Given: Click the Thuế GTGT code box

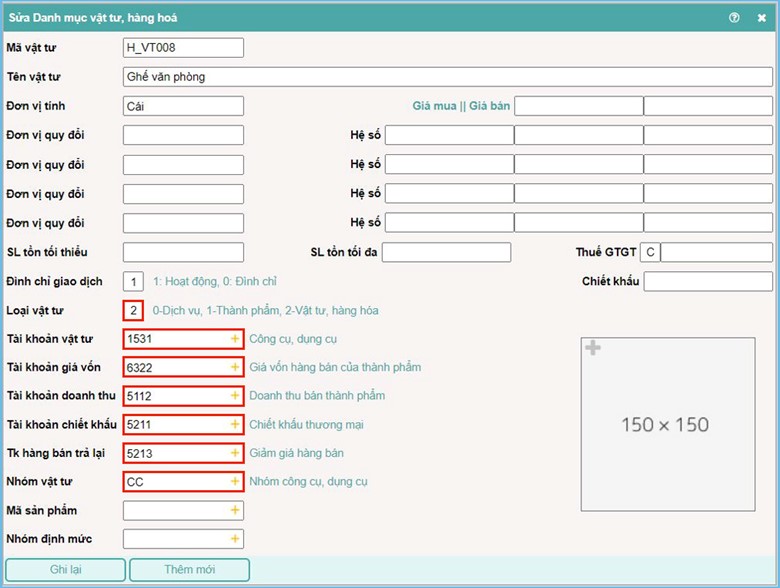Looking at the screenshot, I should (x=650, y=252).
